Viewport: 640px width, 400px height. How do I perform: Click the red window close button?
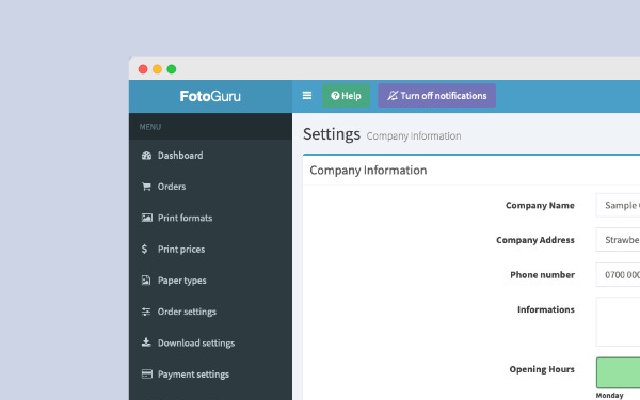click(x=143, y=69)
